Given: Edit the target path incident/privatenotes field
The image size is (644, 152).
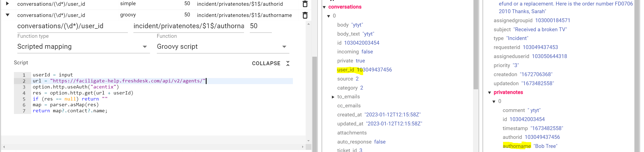Looking at the screenshot, I should (189, 26).
